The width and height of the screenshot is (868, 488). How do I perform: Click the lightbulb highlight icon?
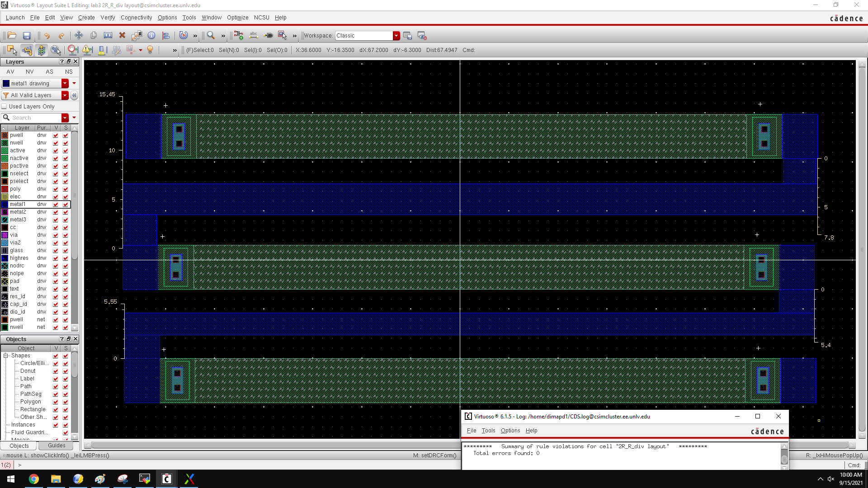(x=150, y=50)
